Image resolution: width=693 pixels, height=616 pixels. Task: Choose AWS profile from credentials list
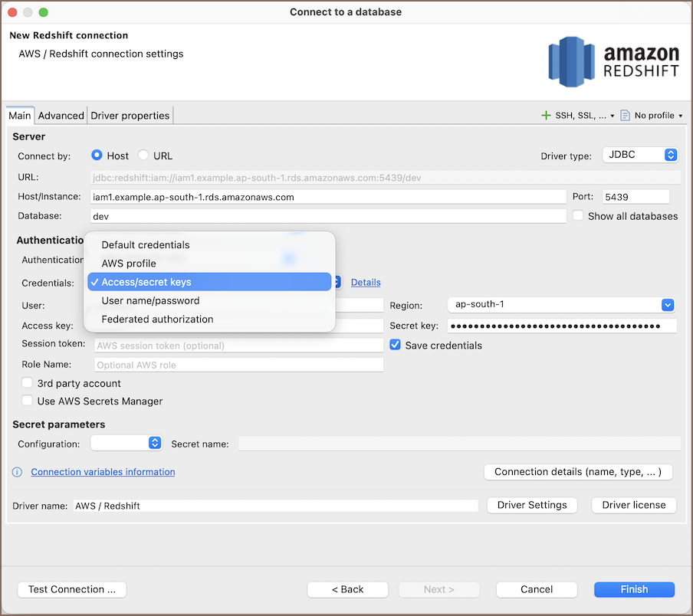pos(129,264)
